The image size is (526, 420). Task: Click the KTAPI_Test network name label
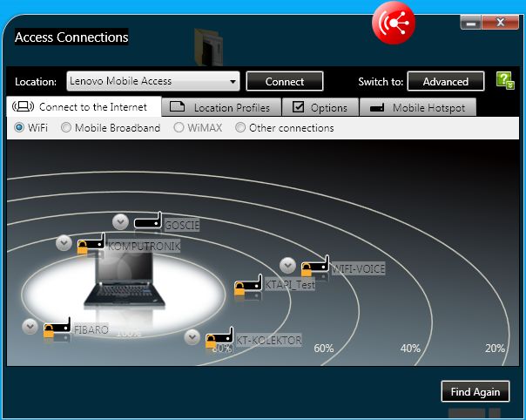290,285
